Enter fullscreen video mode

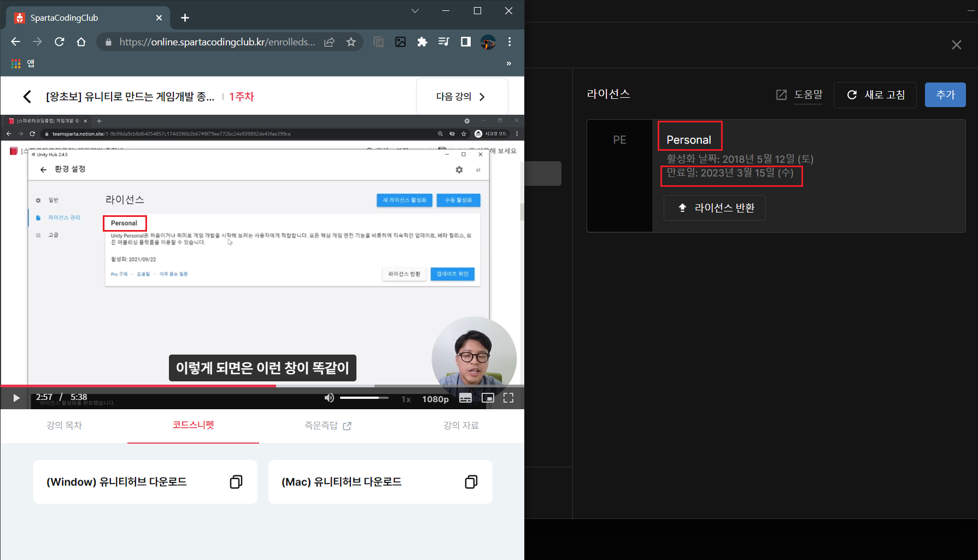point(508,398)
